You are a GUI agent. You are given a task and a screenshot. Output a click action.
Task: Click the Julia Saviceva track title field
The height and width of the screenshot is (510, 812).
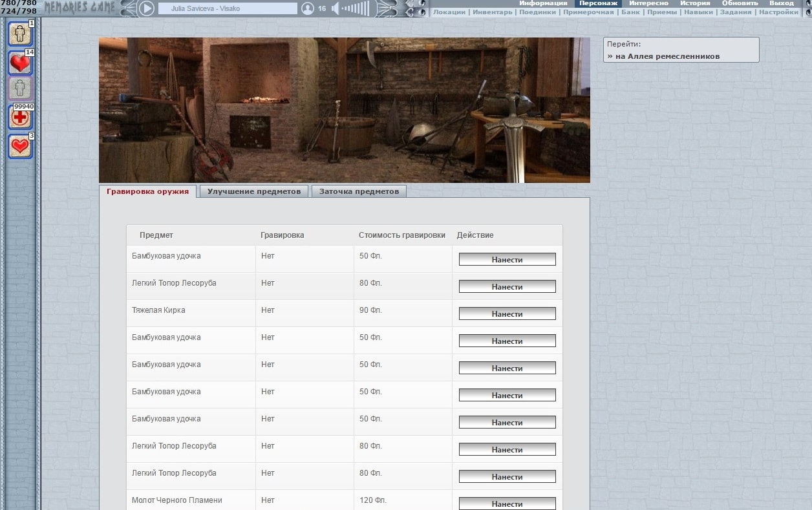(228, 8)
